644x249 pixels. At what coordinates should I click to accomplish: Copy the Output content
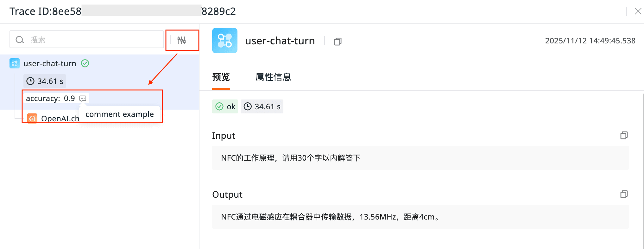pyautogui.click(x=624, y=194)
